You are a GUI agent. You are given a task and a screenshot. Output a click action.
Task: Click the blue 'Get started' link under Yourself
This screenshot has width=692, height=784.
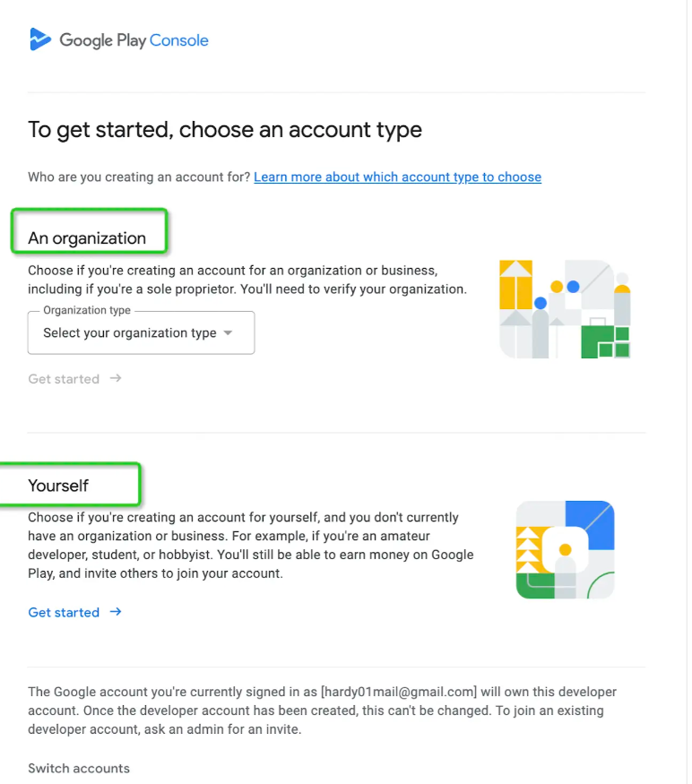coord(64,612)
